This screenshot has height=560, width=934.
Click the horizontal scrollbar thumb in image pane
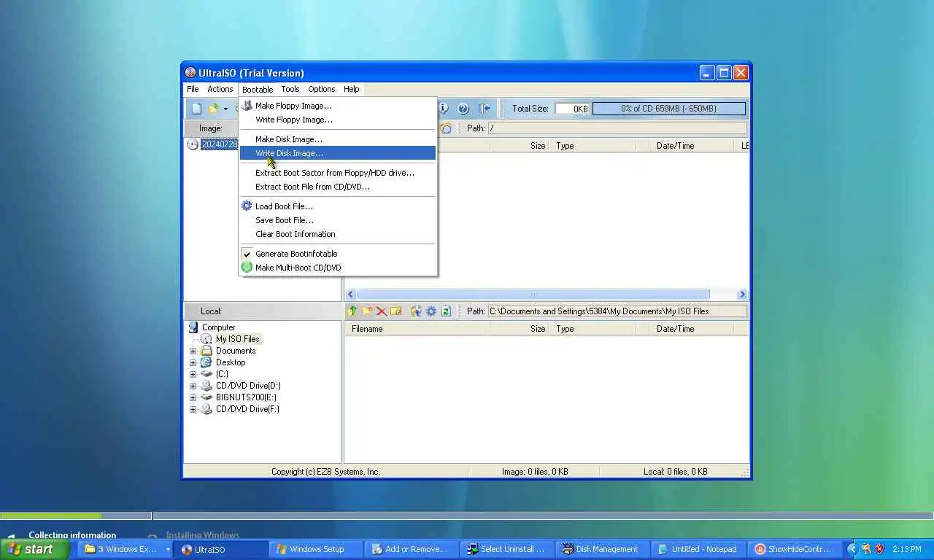click(x=533, y=295)
